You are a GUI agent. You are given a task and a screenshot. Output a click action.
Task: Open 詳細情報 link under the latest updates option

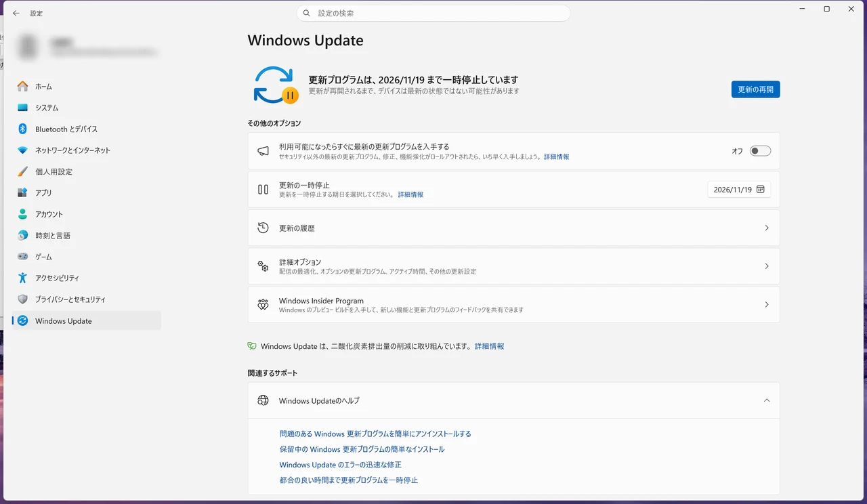[x=556, y=156]
